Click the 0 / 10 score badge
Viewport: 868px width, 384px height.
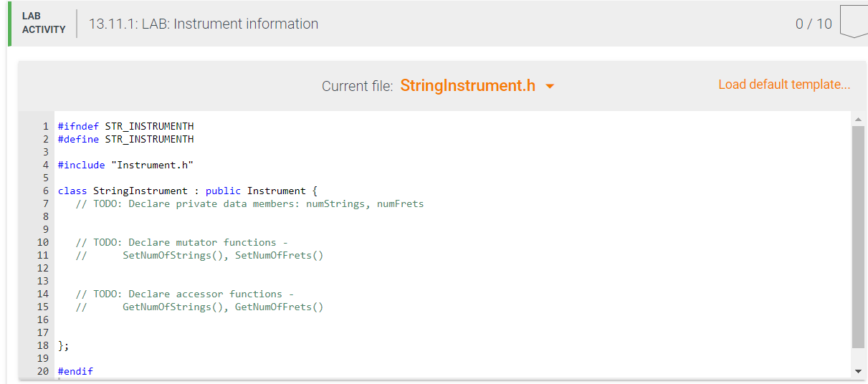coord(814,24)
